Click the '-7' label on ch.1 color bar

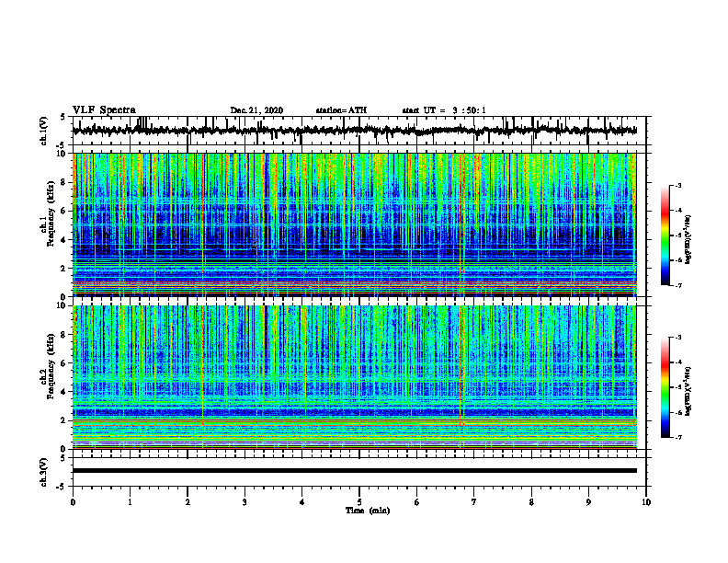coord(678,285)
